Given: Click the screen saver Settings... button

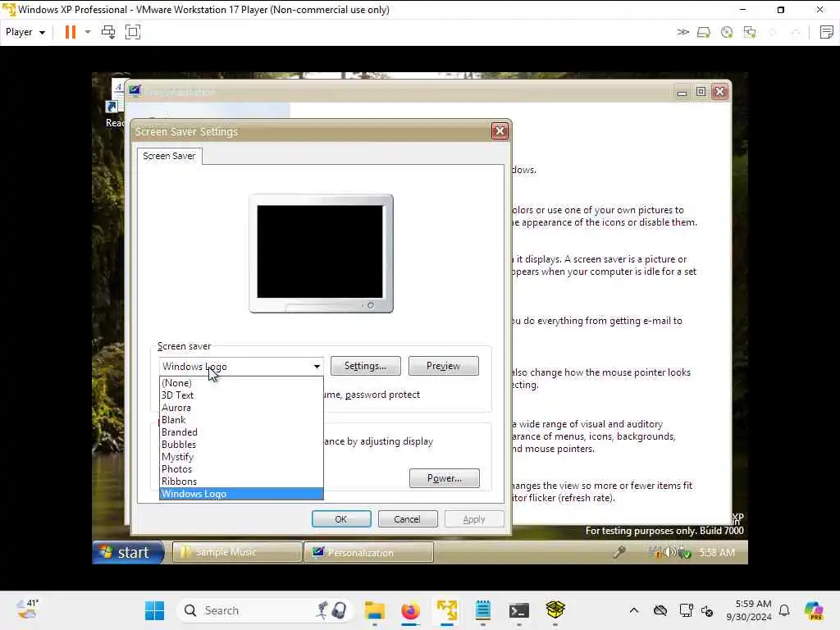Looking at the screenshot, I should [x=365, y=366].
